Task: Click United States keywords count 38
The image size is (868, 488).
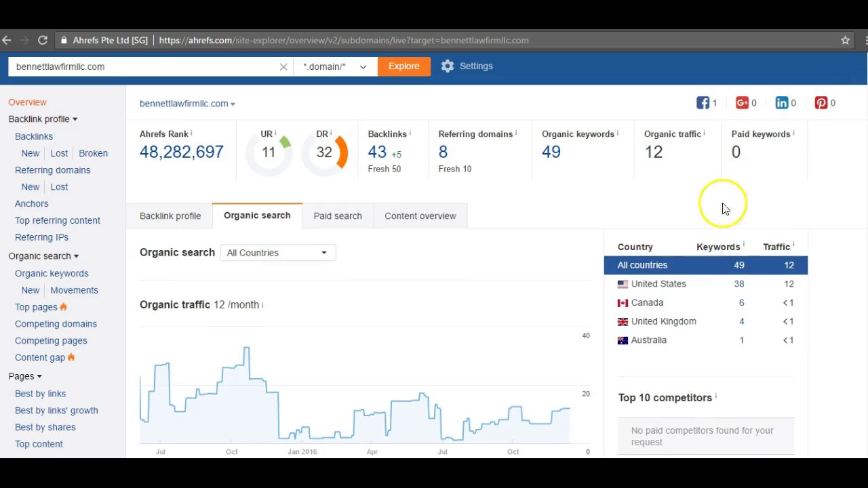Action: 739,284
